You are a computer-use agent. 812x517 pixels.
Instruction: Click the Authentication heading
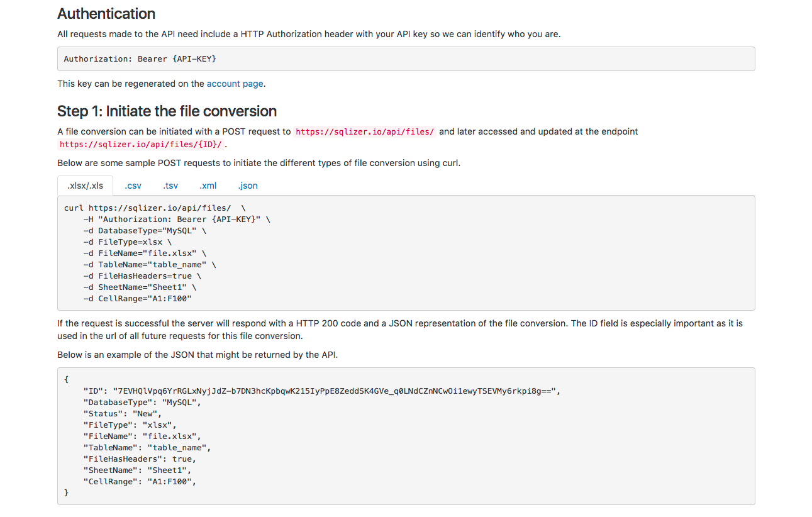pos(106,14)
